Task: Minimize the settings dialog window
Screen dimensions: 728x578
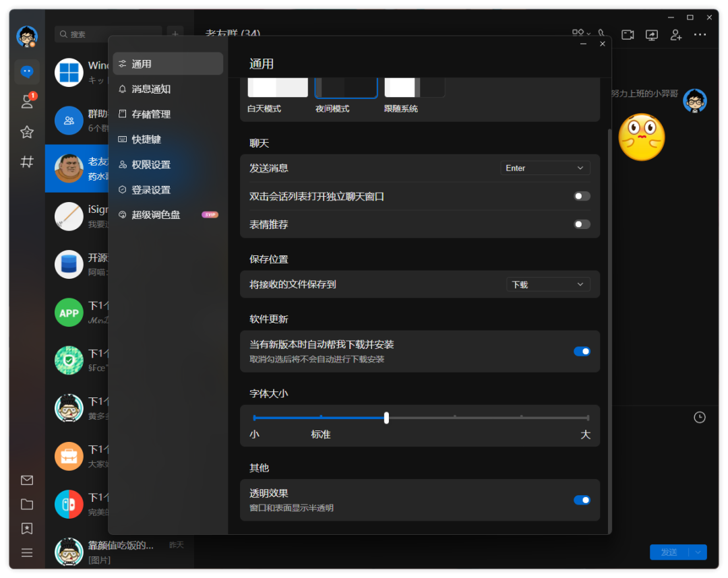Action: [x=583, y=44]
